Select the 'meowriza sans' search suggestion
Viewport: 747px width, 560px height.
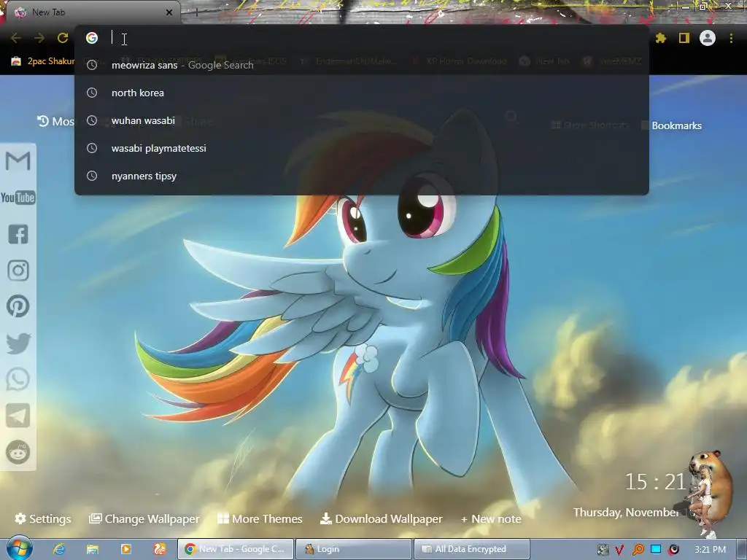362,65
